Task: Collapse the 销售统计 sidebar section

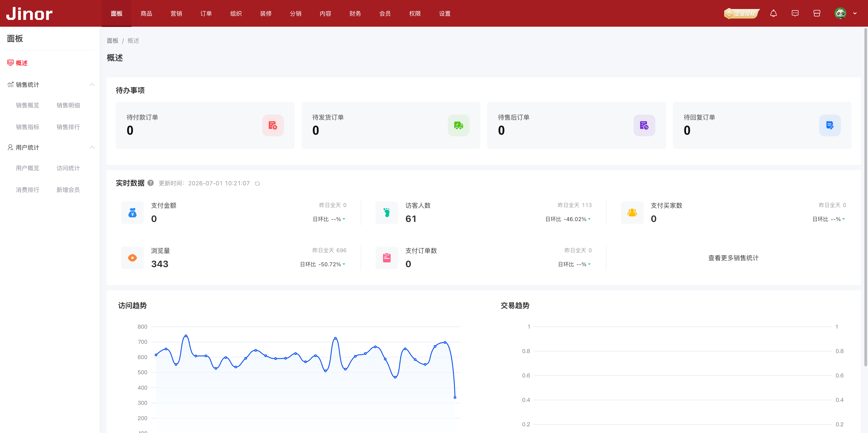Action: coord(92,85)
